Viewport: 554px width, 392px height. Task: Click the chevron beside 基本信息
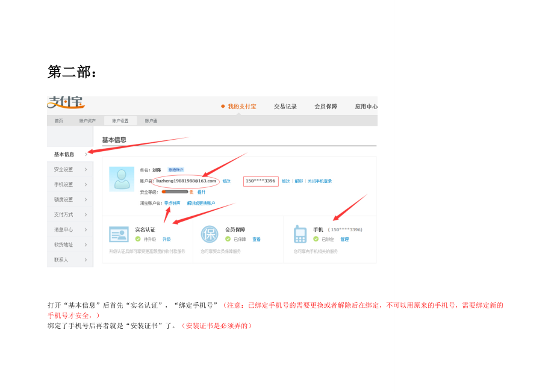tap(86, 154)
